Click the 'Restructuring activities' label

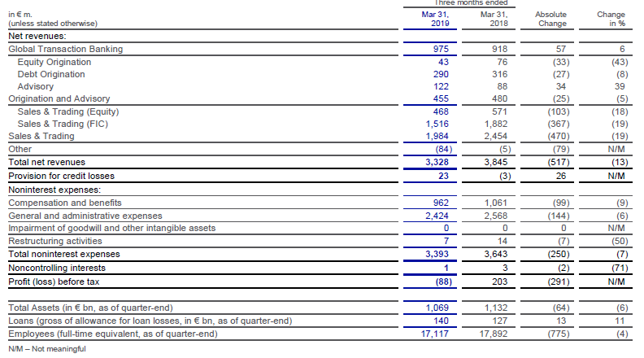click(x=55, y=242)
